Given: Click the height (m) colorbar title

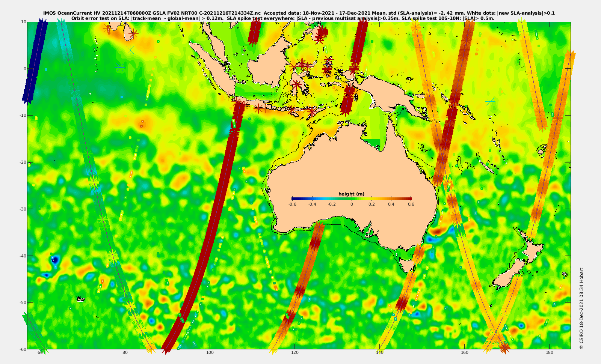Looking at the screenshot, I should [351, 194].
